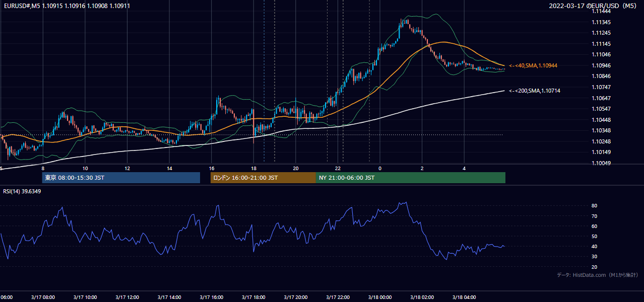Screen dimensions: 644x302
Task: Click price axis value 1.10348
Action: click(x=601, y=130)
